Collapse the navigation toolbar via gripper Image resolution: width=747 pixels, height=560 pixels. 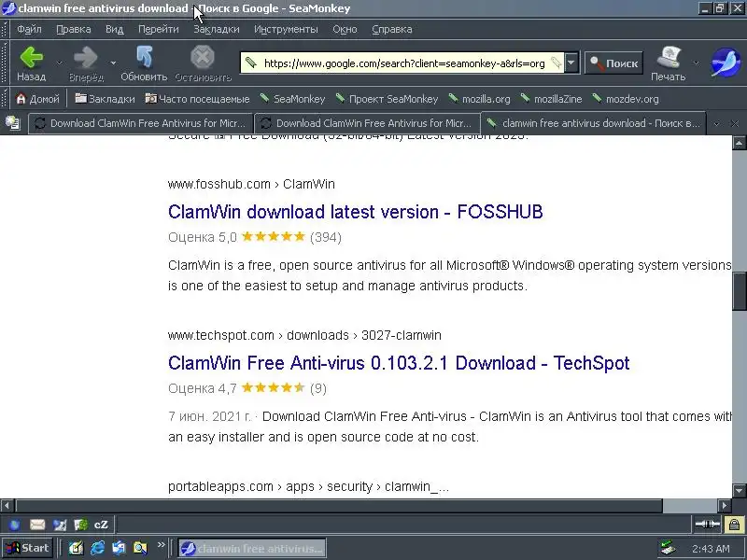tap(5, 63)
